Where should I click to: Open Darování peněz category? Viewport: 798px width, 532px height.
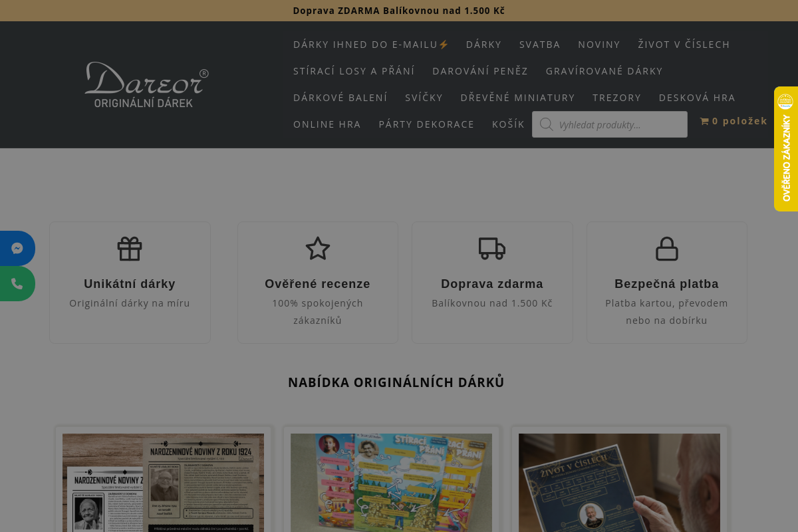click(x=480, y=71)
